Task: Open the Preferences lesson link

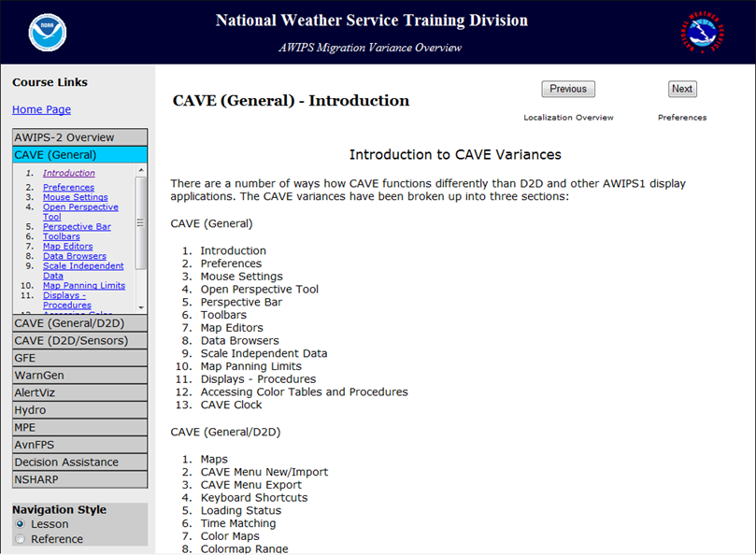Action: (68, 187)
